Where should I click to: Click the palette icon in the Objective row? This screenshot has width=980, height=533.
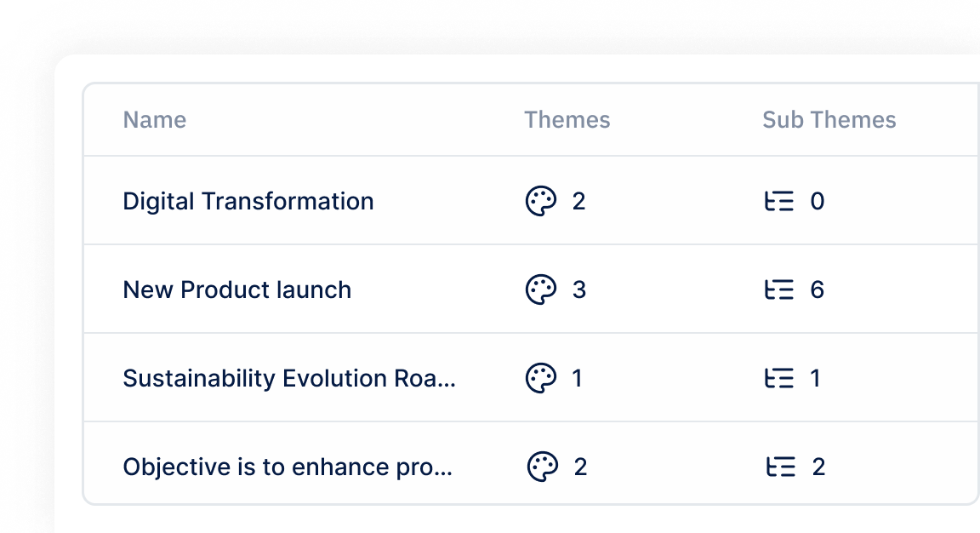tap(543, 467)
